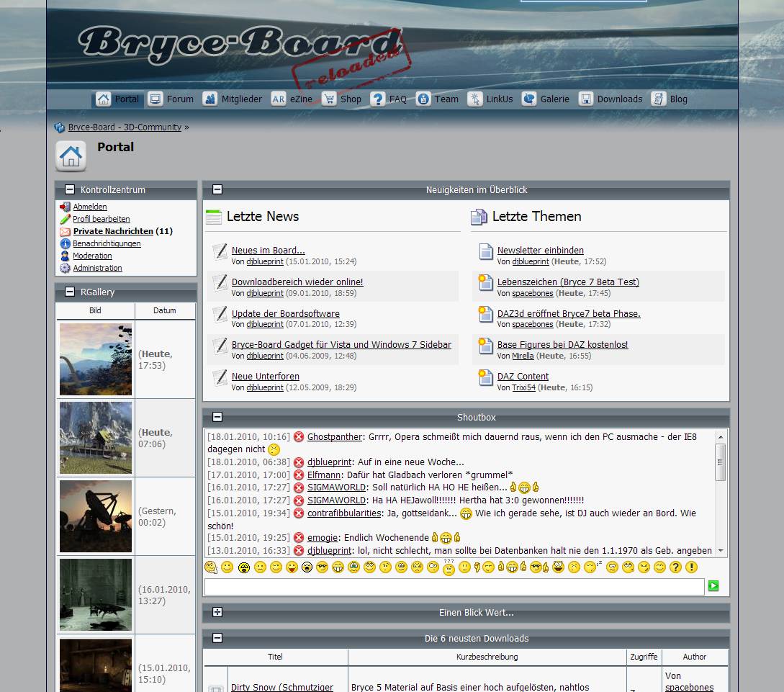Collapse the Kontrollzentrum panel

tap(70, 189)
